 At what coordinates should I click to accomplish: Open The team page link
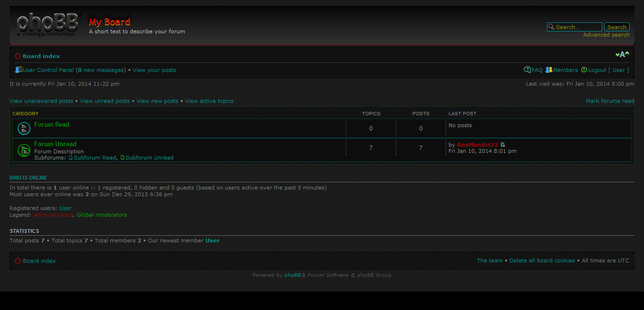489,260
